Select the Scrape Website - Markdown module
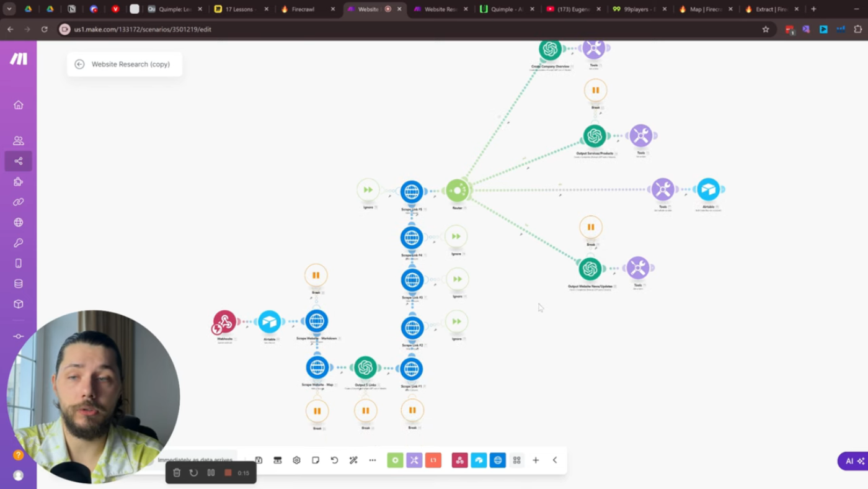Image resolution: width=868 pixels, height=489 pixels. (316, 321)
